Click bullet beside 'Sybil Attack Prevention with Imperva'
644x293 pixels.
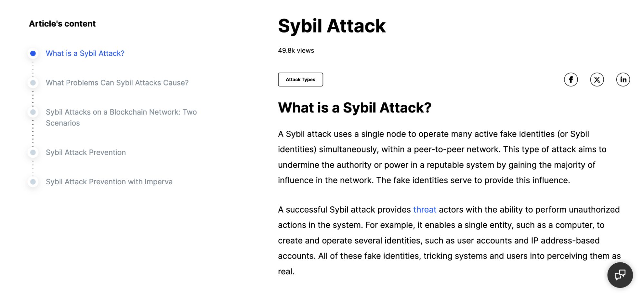click(x=33, y=182)
